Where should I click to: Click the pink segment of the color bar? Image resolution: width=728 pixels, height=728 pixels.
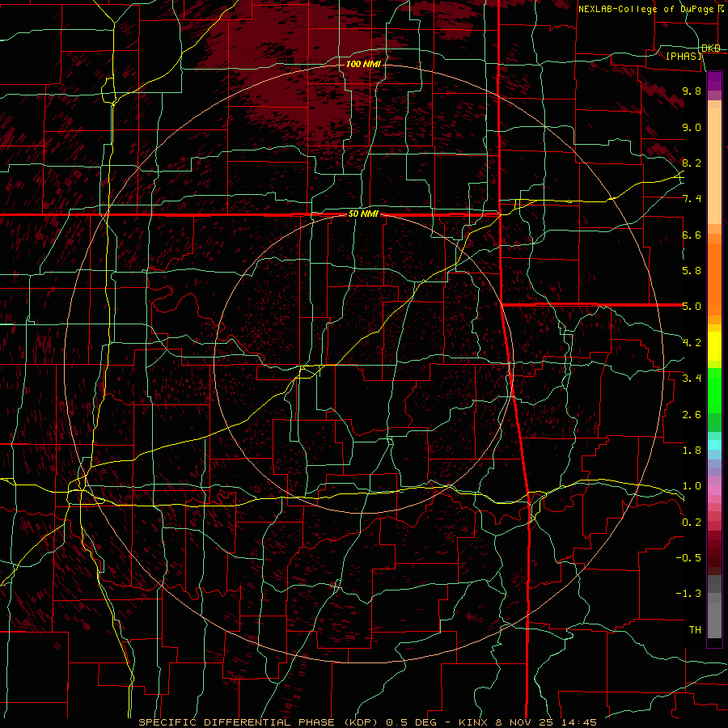pyautogui.click(x=714, y=490)
